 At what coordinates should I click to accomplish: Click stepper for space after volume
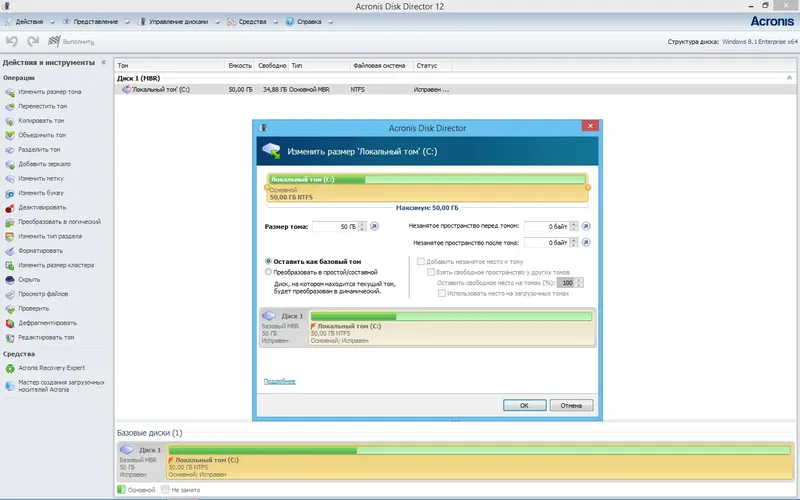click(x=574, y=242)
